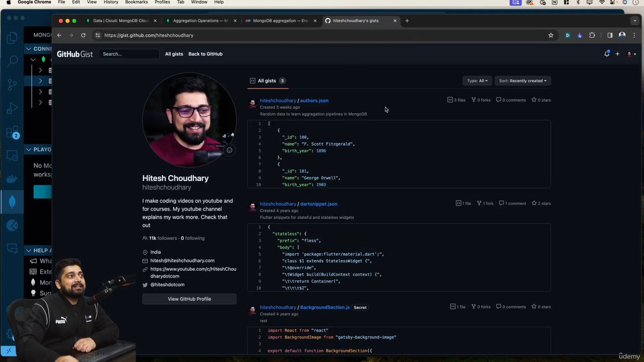The image size is (644, 362).
Task: Switch to Data | Cloud: MongoDB tab
Action: click(x=121, y=20)
